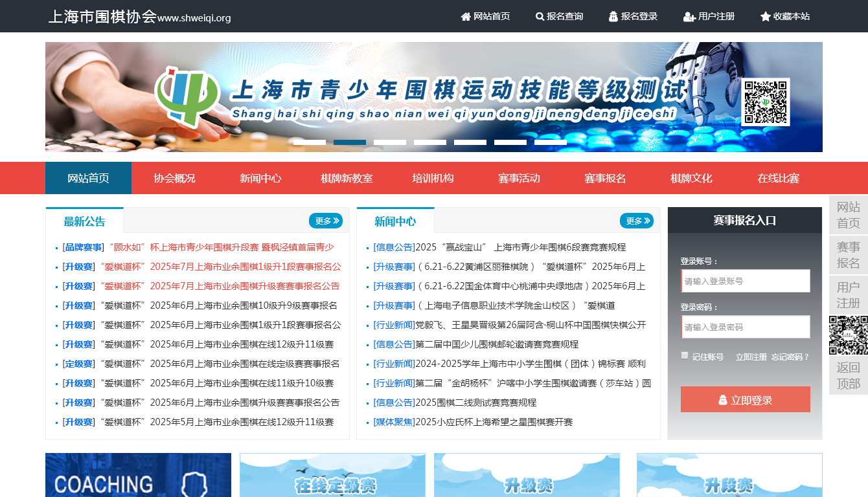Click the QR code on banner
The height and width of the screenshot is (497, 868).
point(766,102)
